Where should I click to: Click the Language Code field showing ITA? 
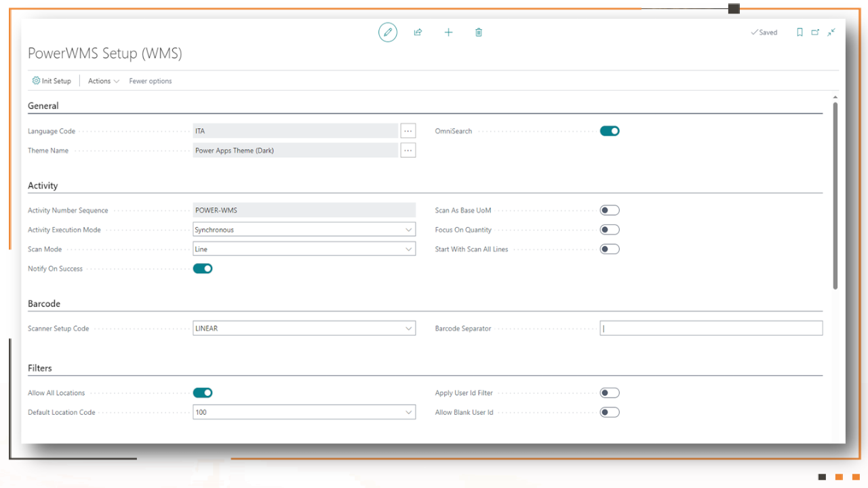point(296,131)
